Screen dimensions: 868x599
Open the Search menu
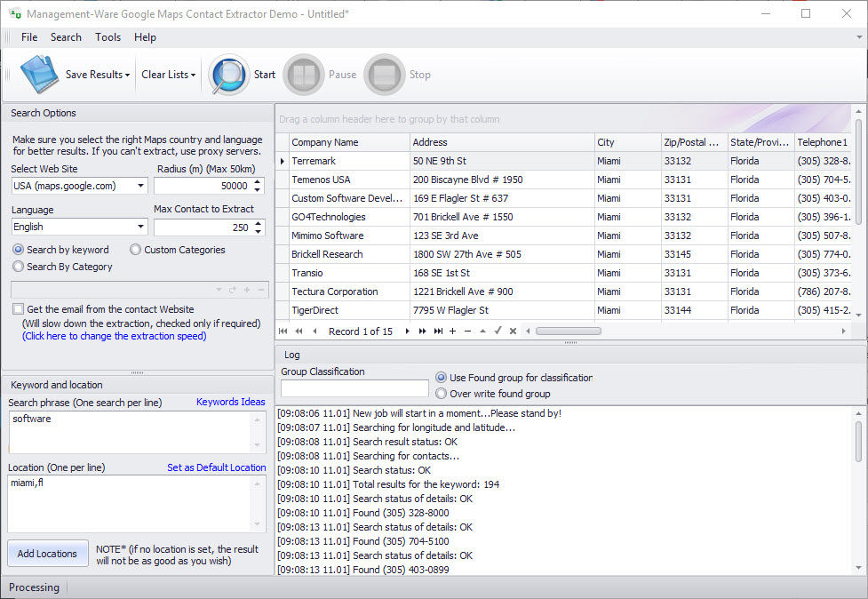pos(66,37)
